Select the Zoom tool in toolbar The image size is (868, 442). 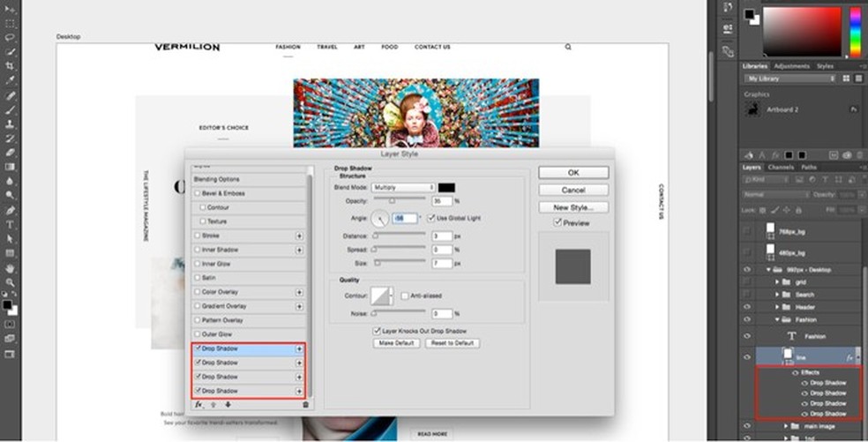(10, 282)
